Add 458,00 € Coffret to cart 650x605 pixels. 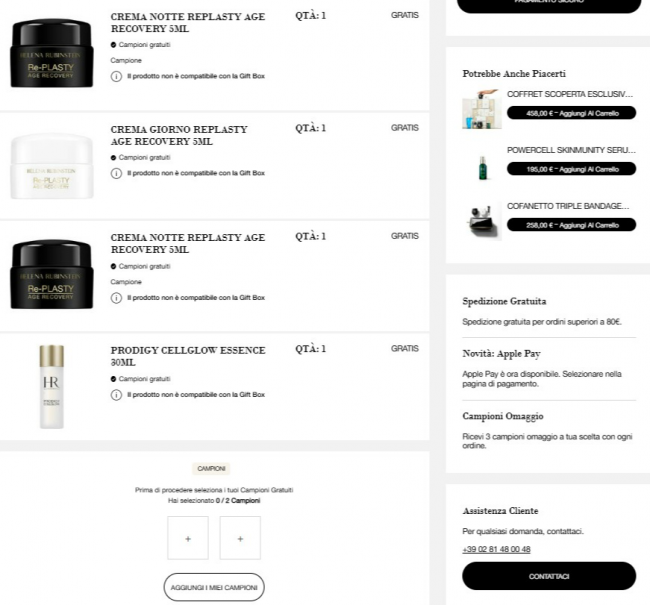[571, 113]
